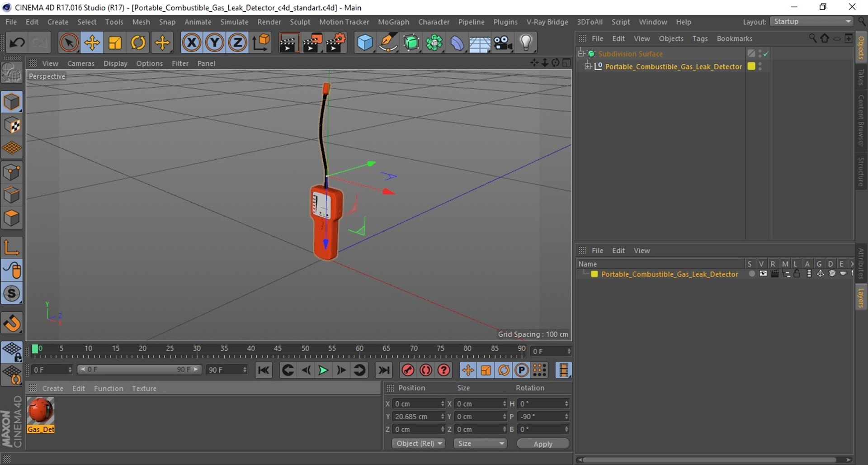
Task: Switch to the Layers side tab
Action: [x=861, y=298]
